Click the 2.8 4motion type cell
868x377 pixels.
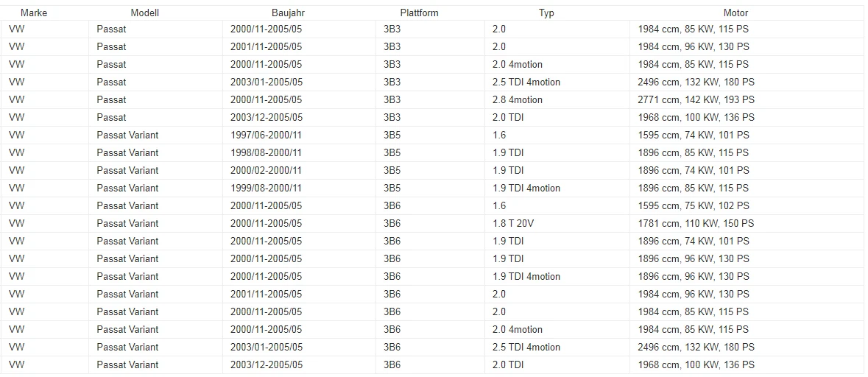tap(557, 99)
